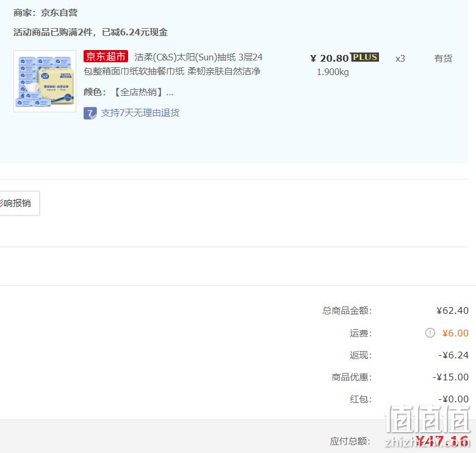476x453 pixels.
Task: Click the PLUS member price badge
Action: pyautogui.click(x=364, y=57)
